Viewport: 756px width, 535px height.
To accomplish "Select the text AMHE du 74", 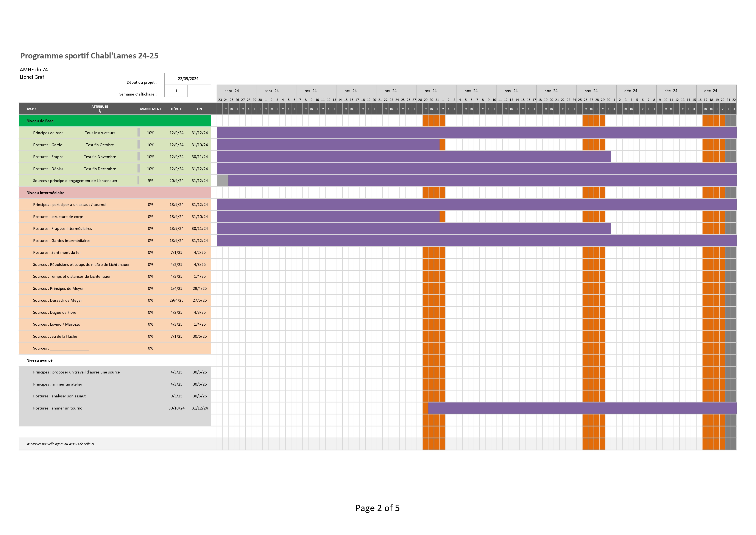I will pos(34,70).
